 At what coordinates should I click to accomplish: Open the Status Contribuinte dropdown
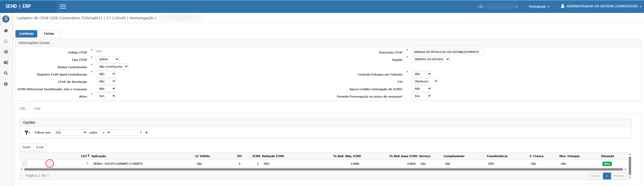tap(112, 67)
